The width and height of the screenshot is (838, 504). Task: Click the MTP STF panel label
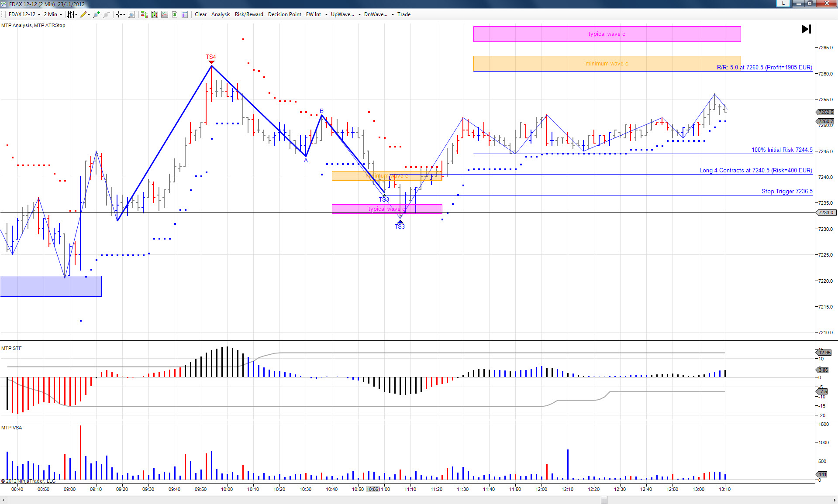pos(11,348)
